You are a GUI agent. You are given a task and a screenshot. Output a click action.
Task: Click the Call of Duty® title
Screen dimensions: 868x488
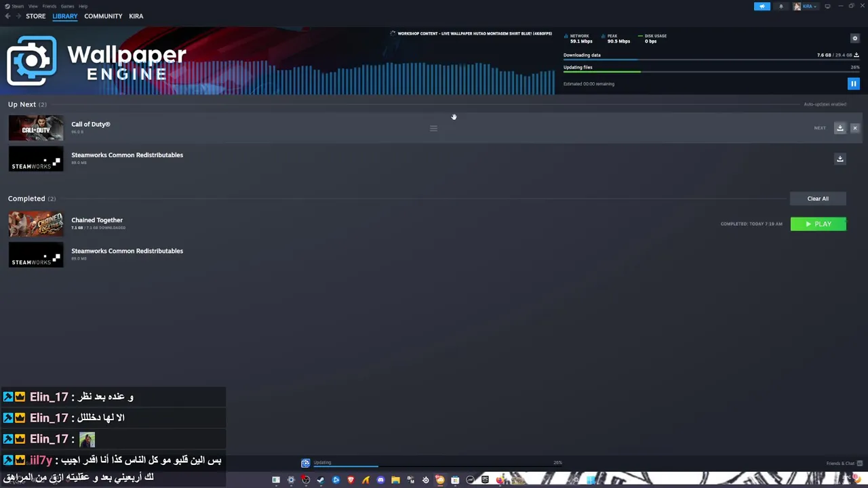pos(91,124)
